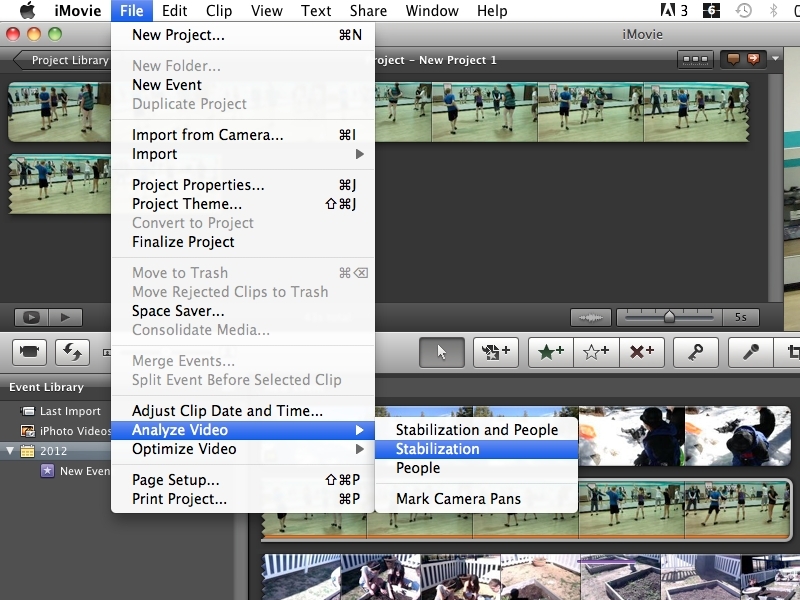The height and width of the screenshot is (600, 800).
Task: Open the Help menu
Action: pyautogui.click(x=492, y=11)
